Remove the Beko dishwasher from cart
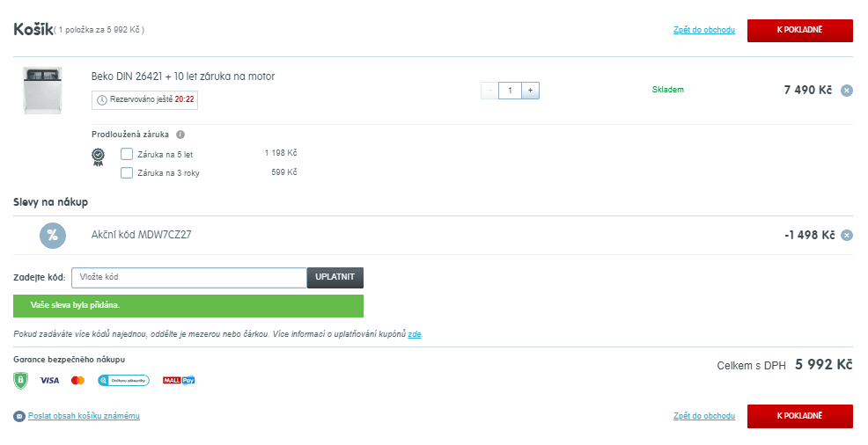868x445 pixels. [846, 91]
